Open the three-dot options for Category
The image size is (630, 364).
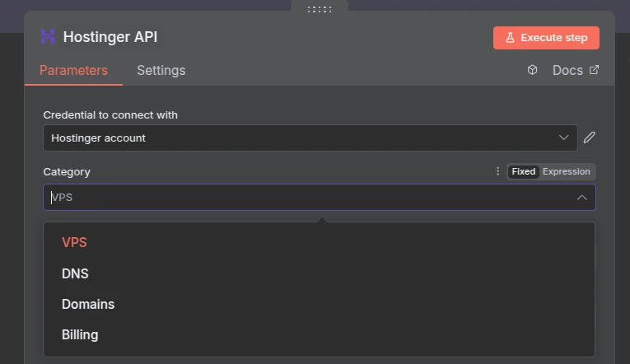[497, 171]
